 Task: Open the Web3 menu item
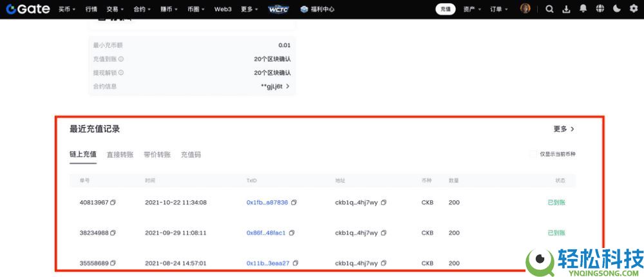click(x=223, y=9)
